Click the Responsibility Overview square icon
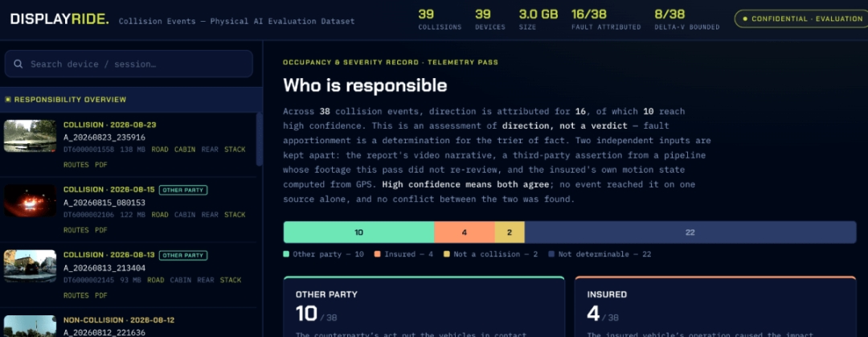This screenshot has height=337, width=868. 8,100
